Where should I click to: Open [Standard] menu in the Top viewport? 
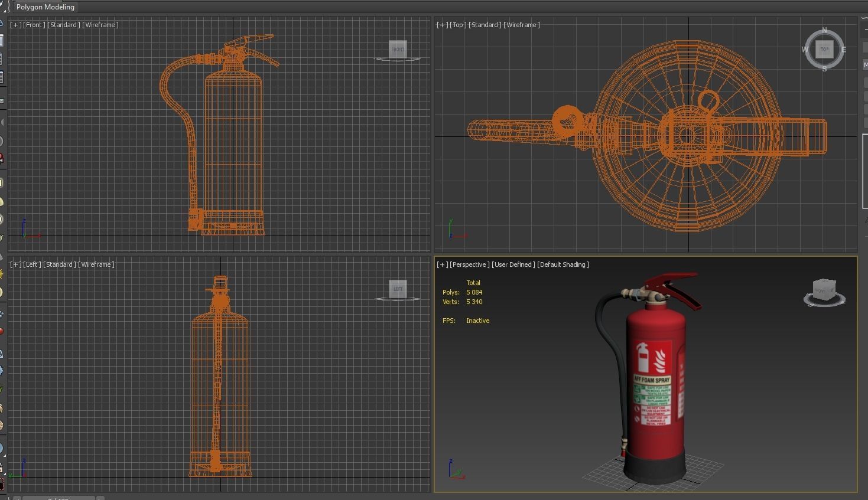coord(485,25)
